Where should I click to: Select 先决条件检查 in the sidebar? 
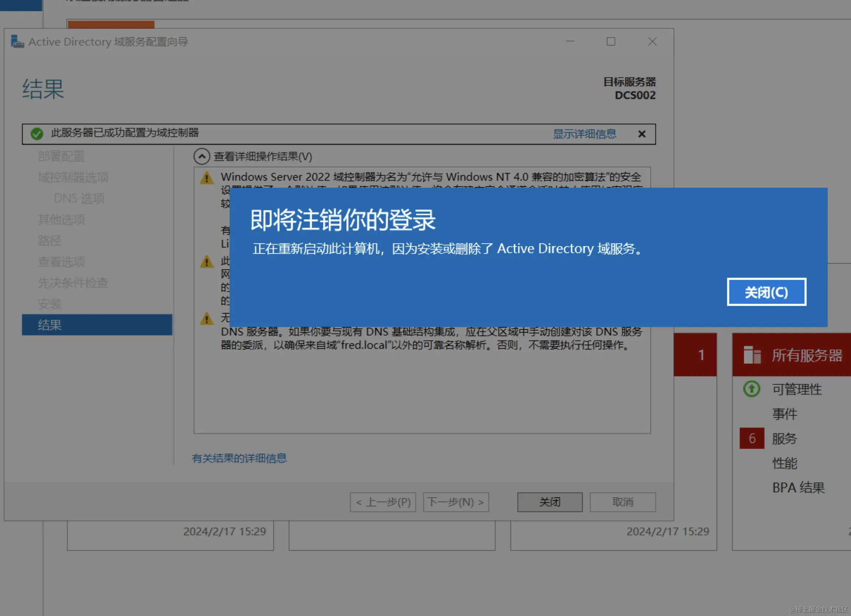(73, 283)
